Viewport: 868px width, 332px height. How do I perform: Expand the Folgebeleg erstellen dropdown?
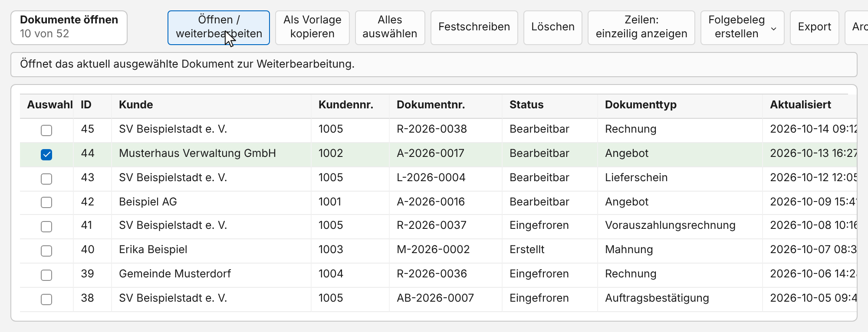click(x=743, y=28)
